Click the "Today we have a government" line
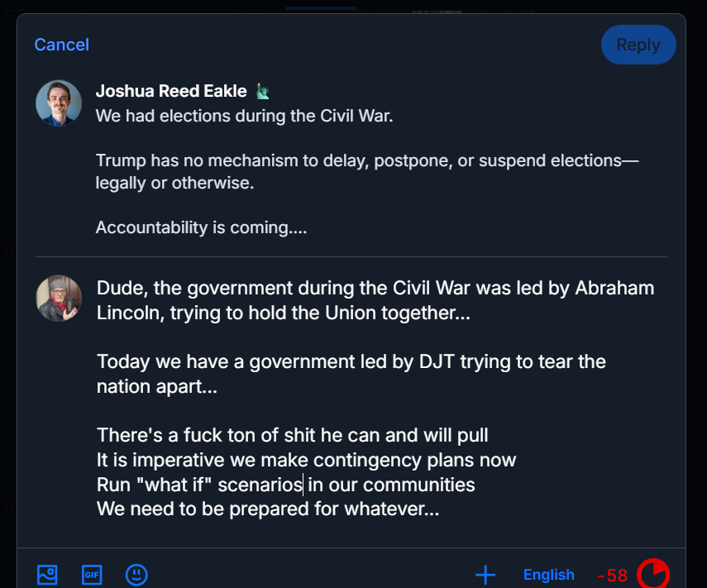The width and height of the screenshot is (707, 588). point(351,362)
